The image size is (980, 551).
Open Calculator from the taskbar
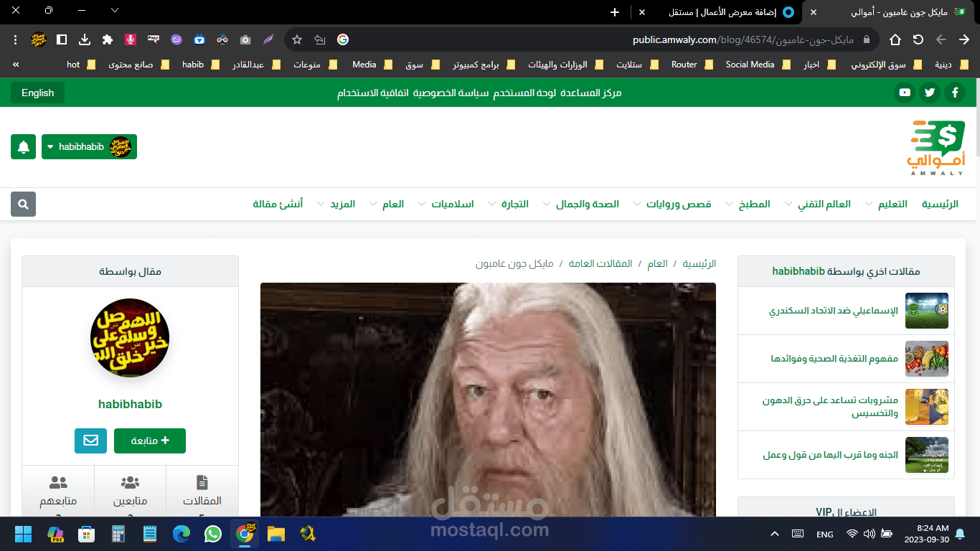coord(118,534)
